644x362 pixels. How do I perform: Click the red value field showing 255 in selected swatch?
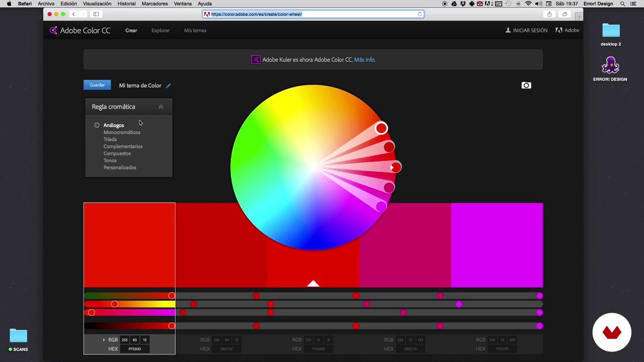(x=125, y=340)
